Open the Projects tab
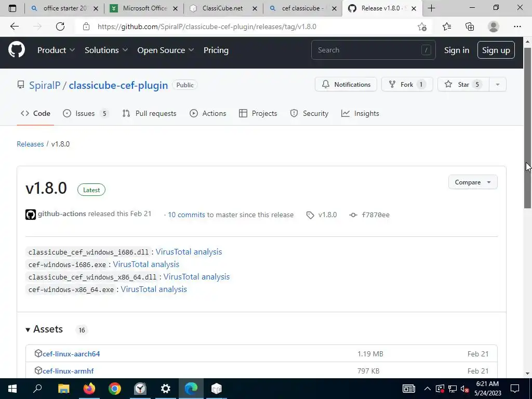532x399 pixels. pyautogui.click(x=258, y=113)
